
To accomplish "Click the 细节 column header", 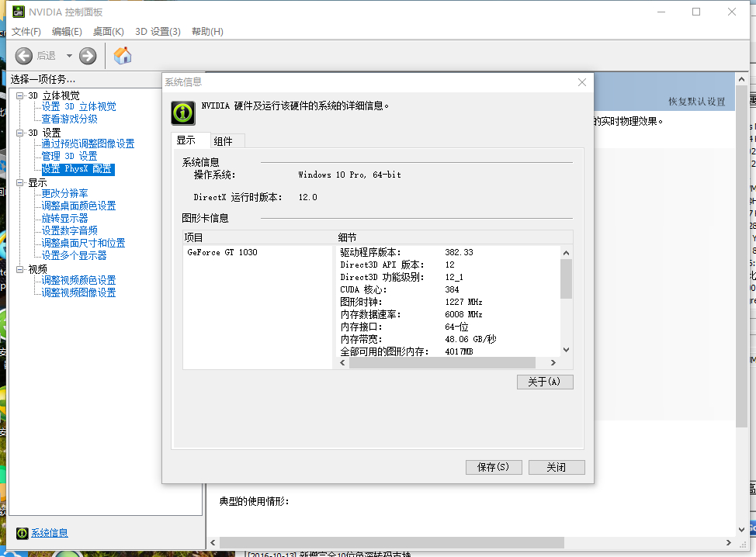I will tap(454, 237).
